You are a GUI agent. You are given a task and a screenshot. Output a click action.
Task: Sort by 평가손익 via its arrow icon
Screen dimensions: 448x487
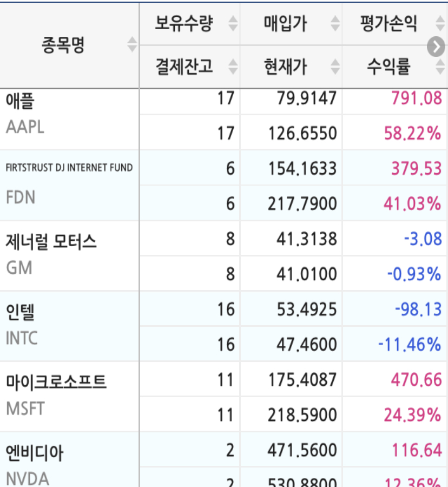[440, 23]
